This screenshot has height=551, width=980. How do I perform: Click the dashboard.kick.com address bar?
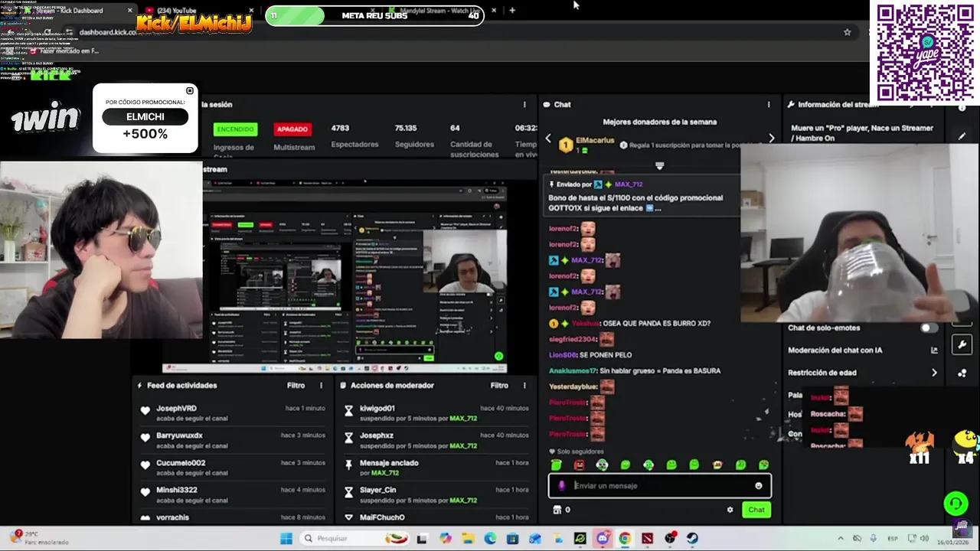[x=459, y=32]
